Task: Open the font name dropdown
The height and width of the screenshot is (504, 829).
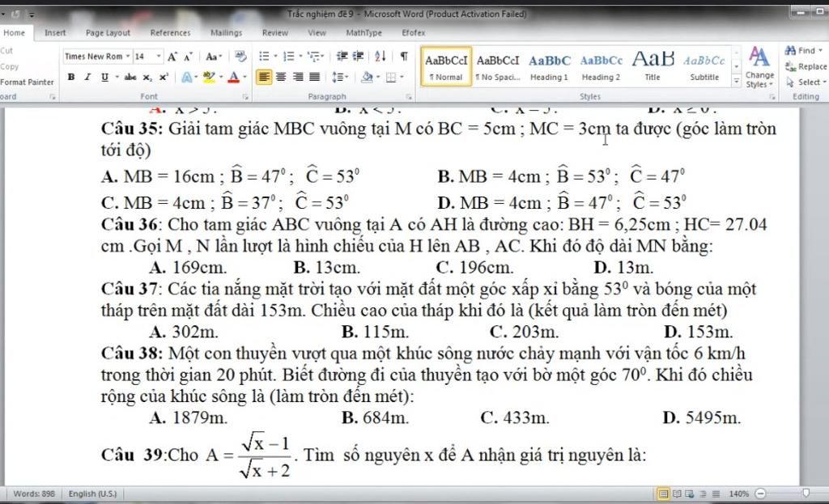Action: pos(128,57)
